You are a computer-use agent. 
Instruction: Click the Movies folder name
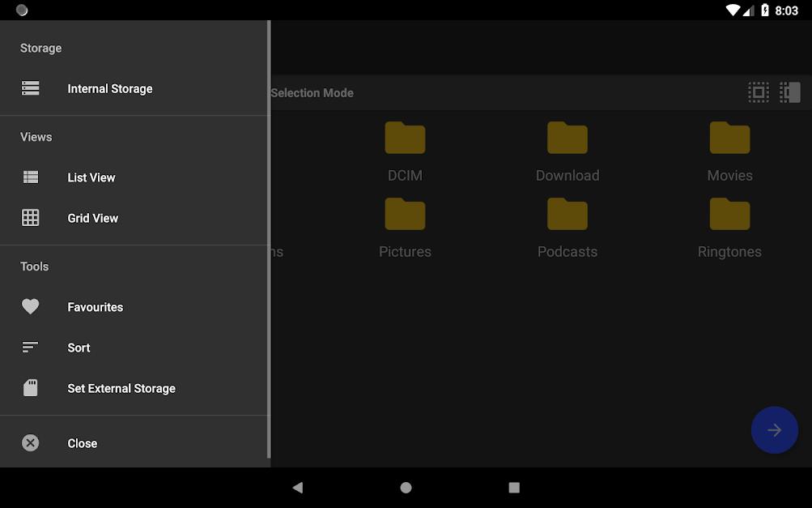point(729,176)
